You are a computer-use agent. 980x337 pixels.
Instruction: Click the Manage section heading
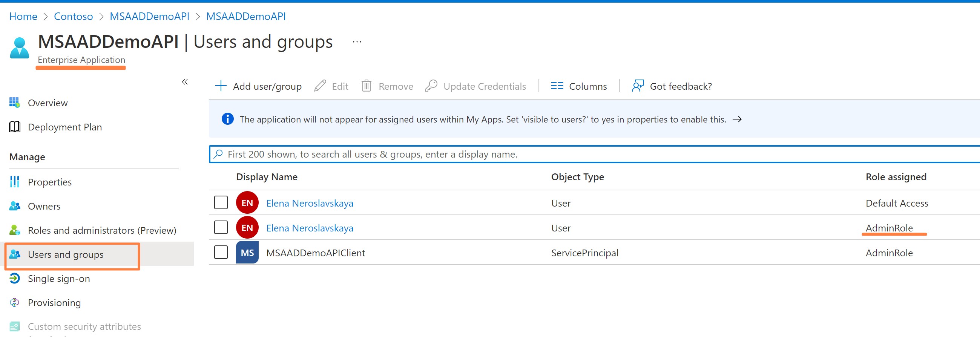point(27,157)
